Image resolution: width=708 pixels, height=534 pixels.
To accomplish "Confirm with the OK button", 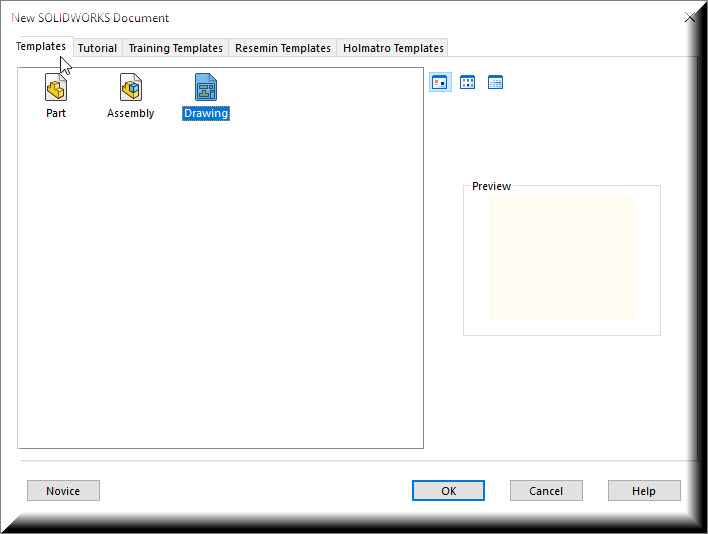I will (x=448, y=491).
